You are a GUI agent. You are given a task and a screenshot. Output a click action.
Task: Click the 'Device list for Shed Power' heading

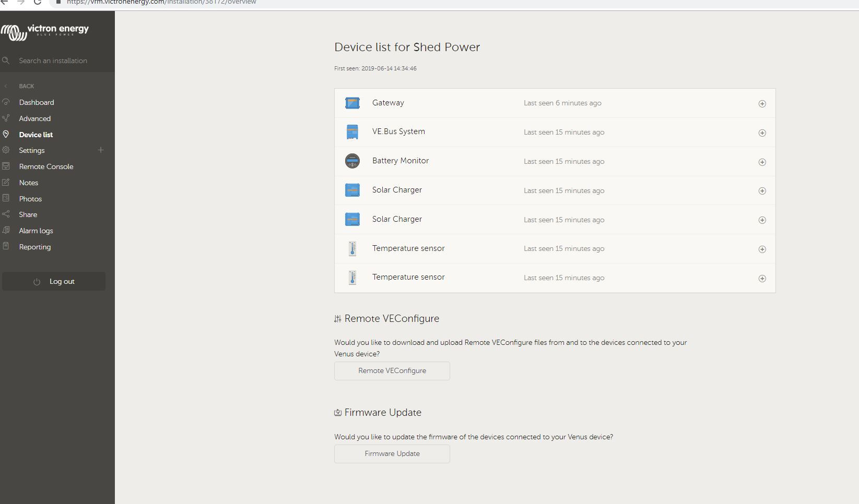(407, 47)
